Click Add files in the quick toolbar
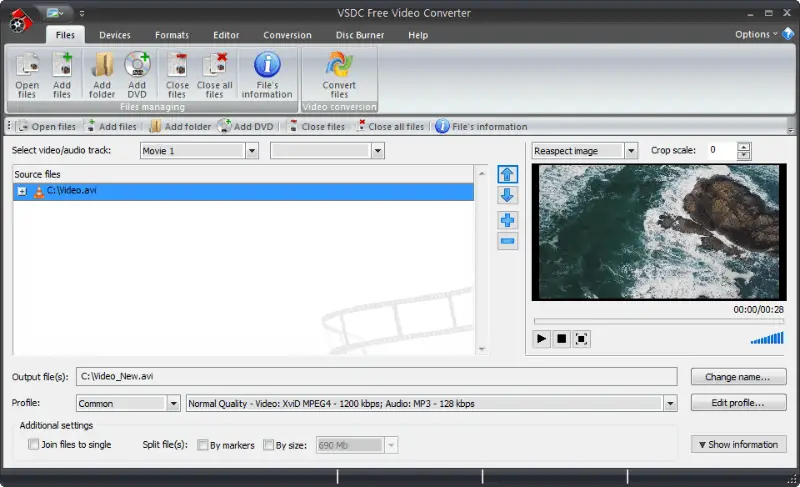 coord(111,126)
